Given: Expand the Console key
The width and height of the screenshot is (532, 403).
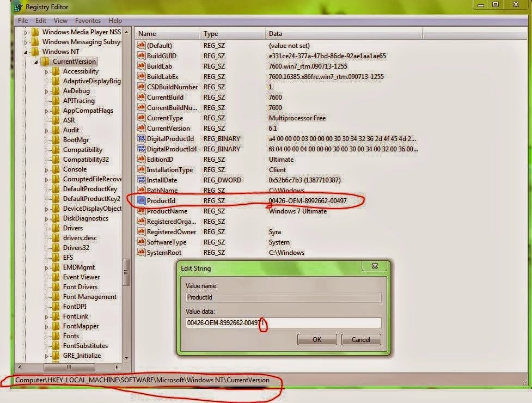Looking at the screenshot, I should [x=47, y=169].
